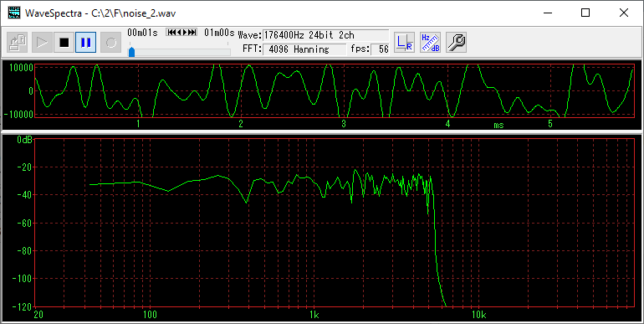Click the open file icon
This screenshot has height=324, width=644.
[x=18, y=43]
